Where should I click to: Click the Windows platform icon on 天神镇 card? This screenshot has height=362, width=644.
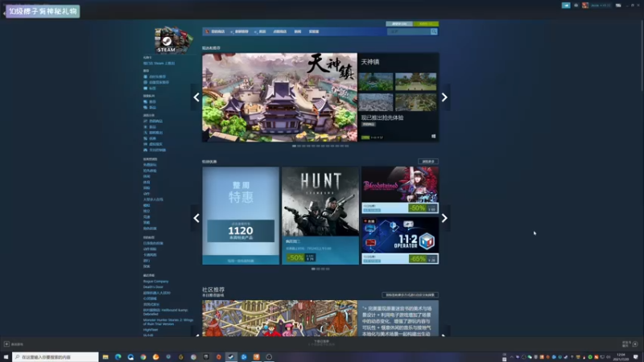coord(433,136)
